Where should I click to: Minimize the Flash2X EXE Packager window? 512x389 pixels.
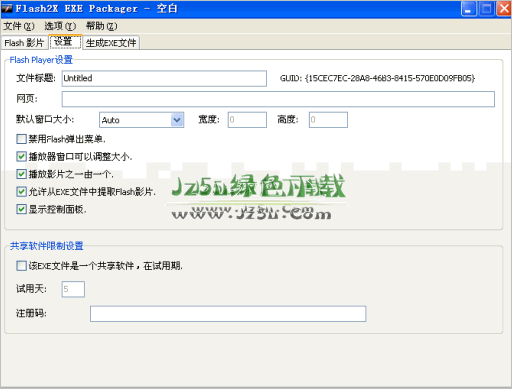pos(468,8)
